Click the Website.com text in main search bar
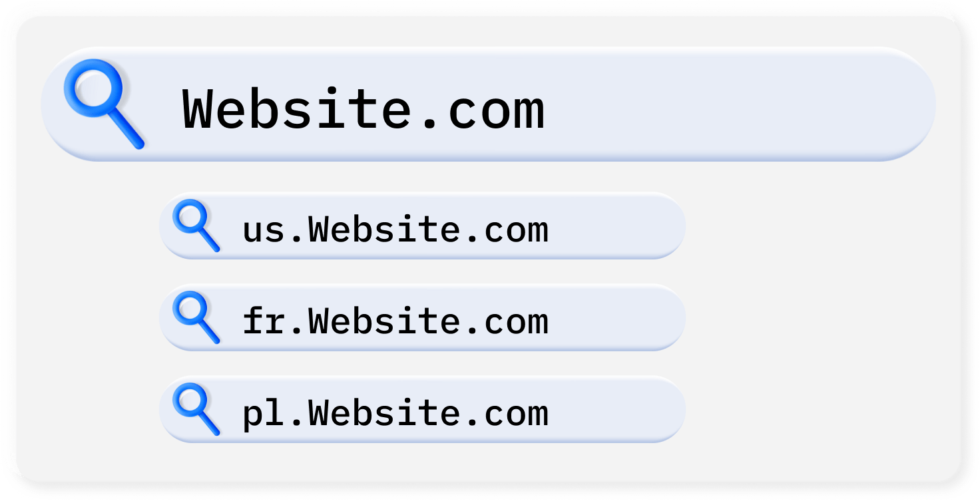 pyautogui.click(x=364, y=108)
